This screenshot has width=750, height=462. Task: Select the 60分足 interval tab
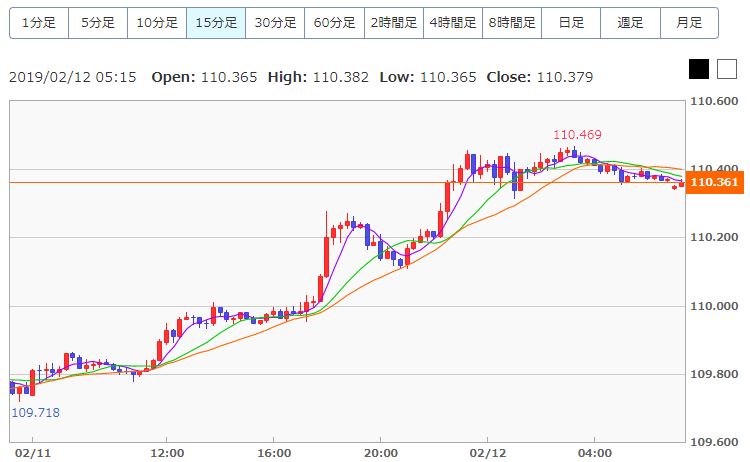[334, 22]
